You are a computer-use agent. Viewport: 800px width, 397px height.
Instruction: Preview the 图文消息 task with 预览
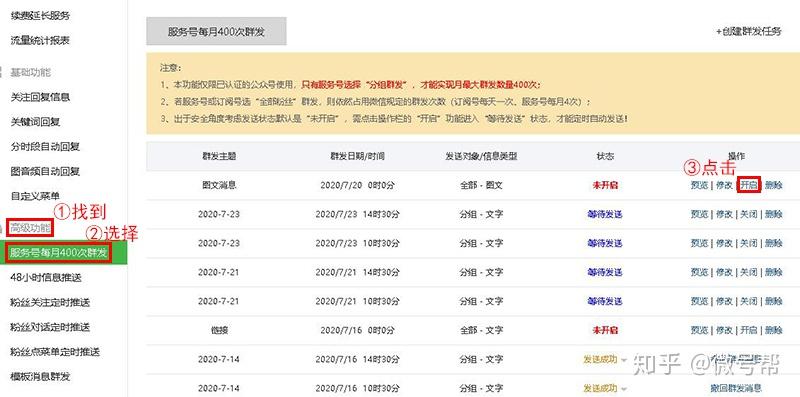click(699, 185)
